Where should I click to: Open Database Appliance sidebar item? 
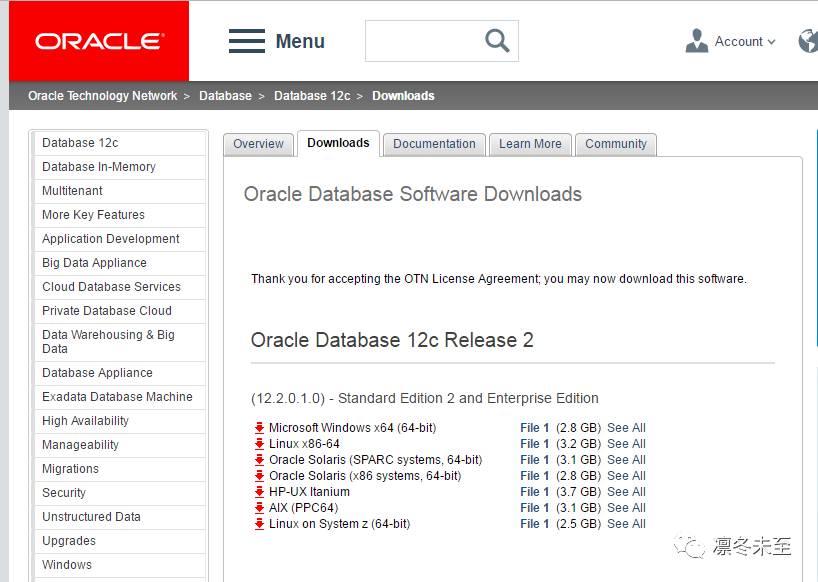coord(120,373)
